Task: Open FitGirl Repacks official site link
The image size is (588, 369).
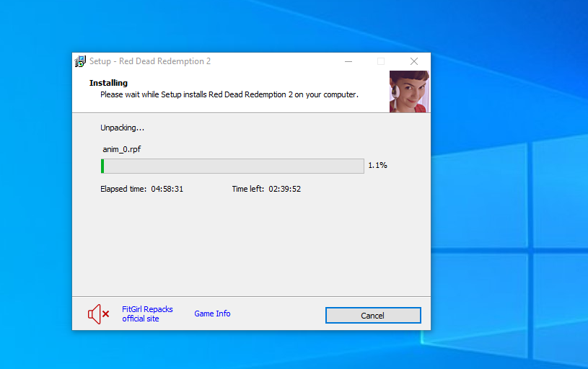Action: pyautogui.click(x=147, y=314)
